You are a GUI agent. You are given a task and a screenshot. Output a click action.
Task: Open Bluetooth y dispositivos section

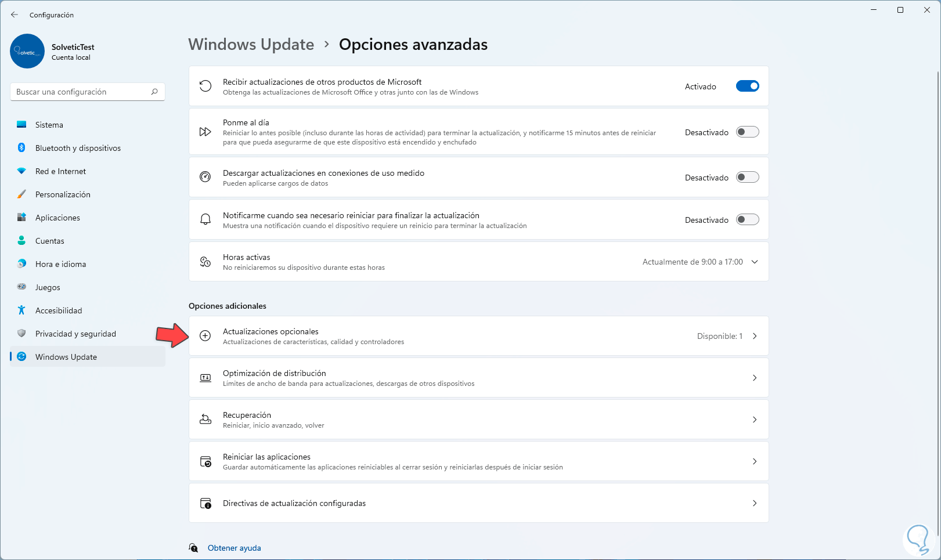pos(88,148)
